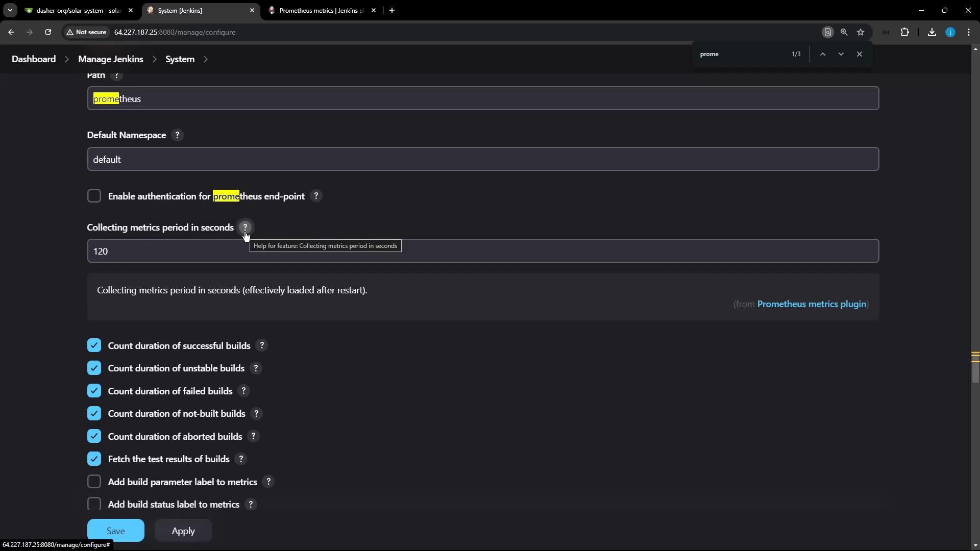
Task: Open help for Default Namespace
Action: click(177, 135)
